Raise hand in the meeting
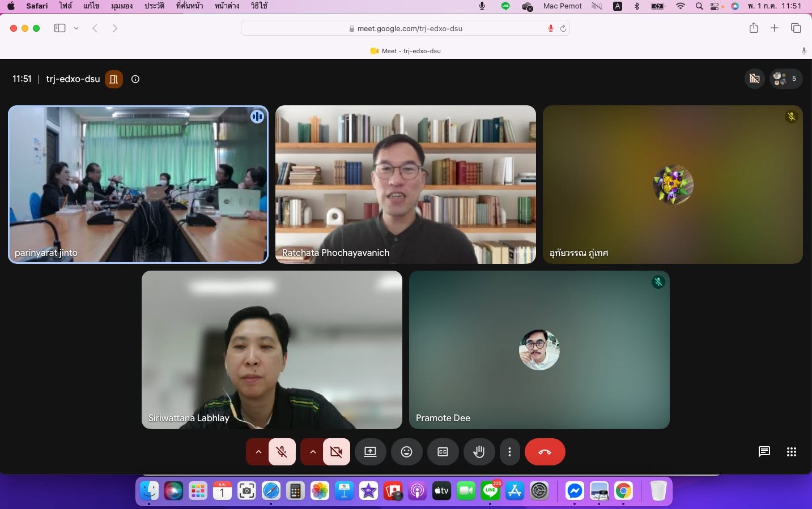 tap(479, 452)
